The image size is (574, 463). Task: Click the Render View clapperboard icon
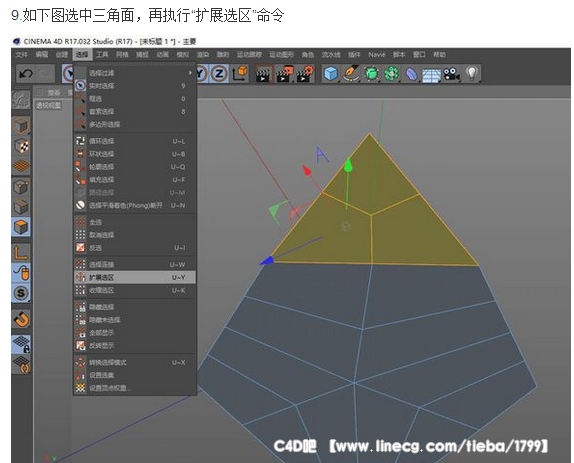coord(264,74)
